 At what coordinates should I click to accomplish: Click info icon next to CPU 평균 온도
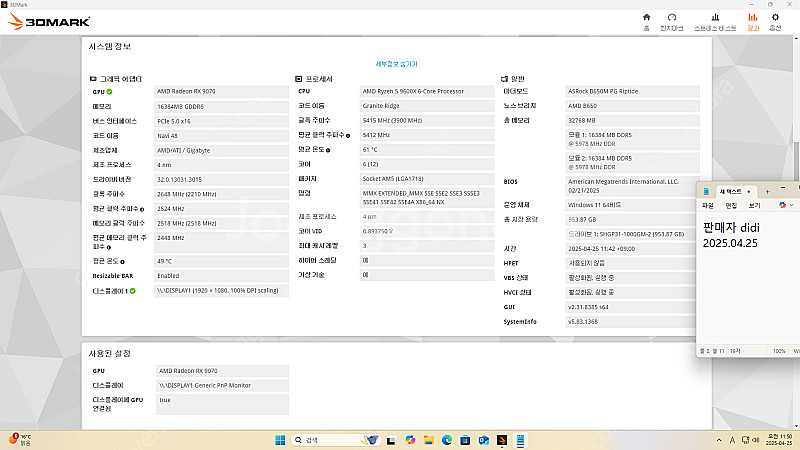click(328, 150)
